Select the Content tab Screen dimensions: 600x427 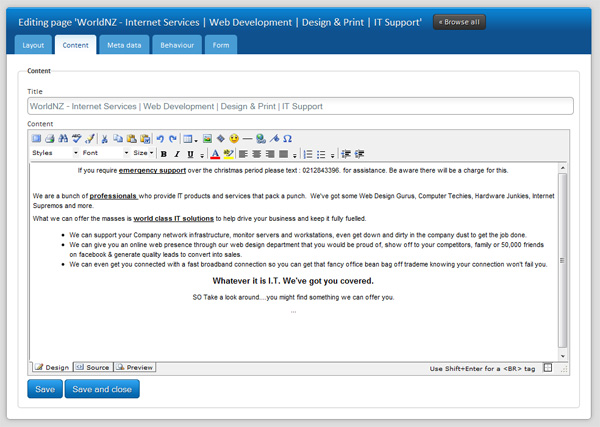(x=75, y=45)
